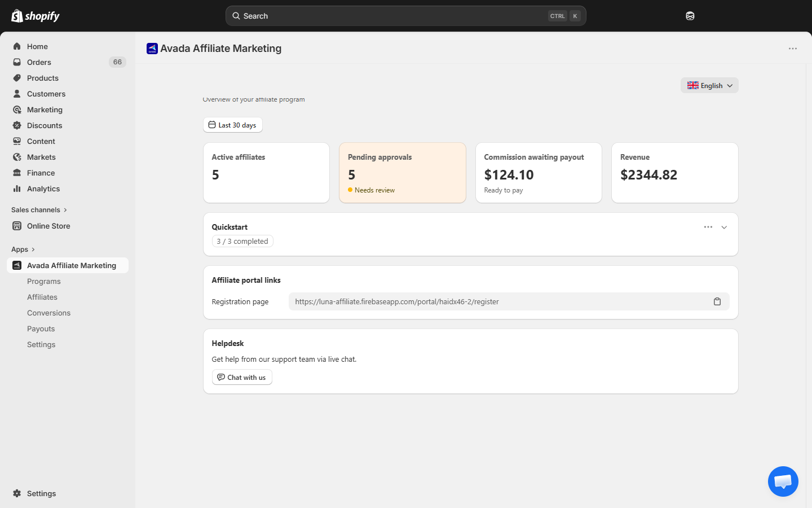The width and height of the screenshot is (812, 508).
Task: Open Conversions under Avada app
Action: point(68,313)
